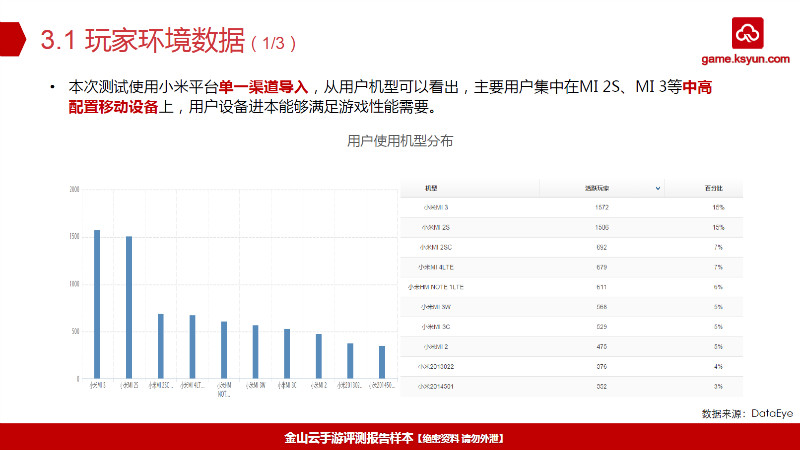The height and width of the screenshot is (450, 800).
Task: Click the chart bar for 小米MI 2SC
Action: pos(161,346)
